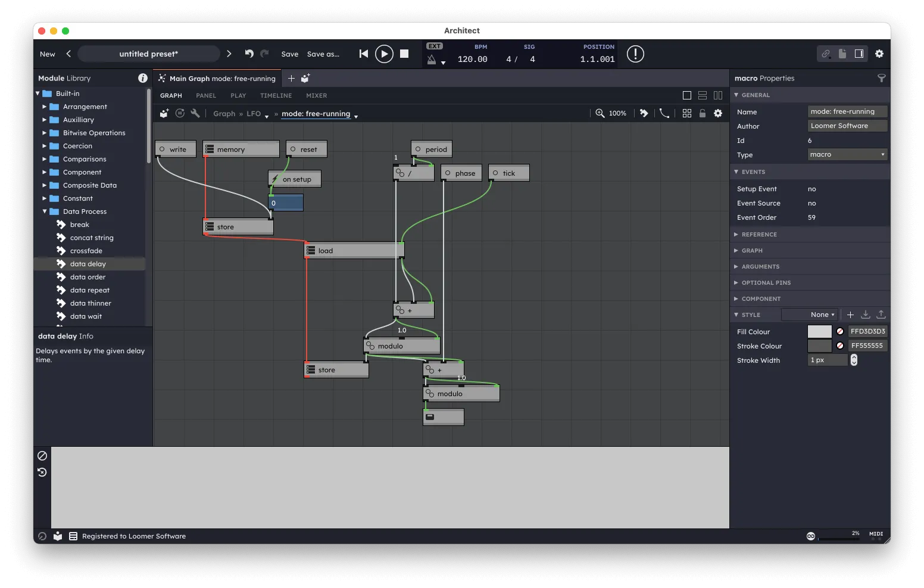Click the add module cube icon beside tabs
This screenshot has height=588, width=924.
coord(305,78)
